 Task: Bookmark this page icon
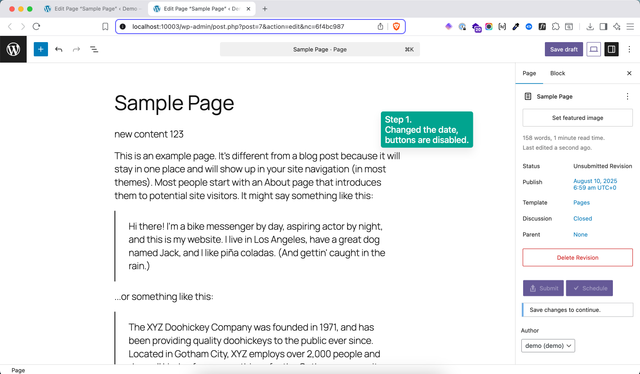[x=105, y=27]
